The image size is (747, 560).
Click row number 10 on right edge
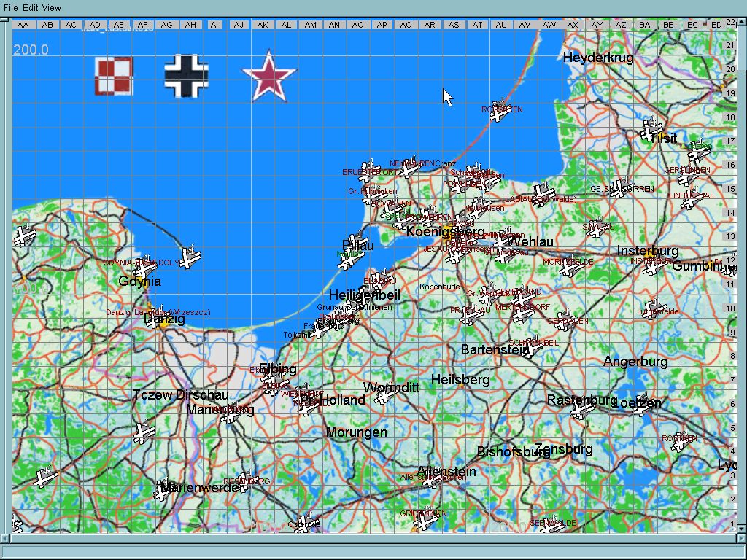(x=730, y=308)
